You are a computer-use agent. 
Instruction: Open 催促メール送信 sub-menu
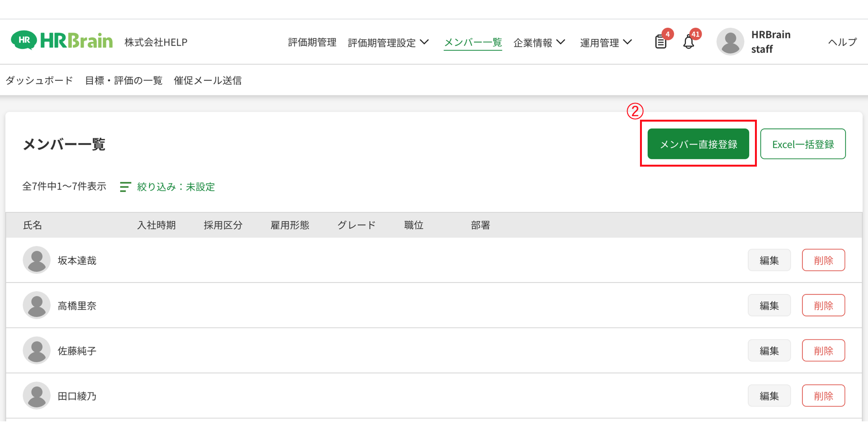tap(207, 80)
